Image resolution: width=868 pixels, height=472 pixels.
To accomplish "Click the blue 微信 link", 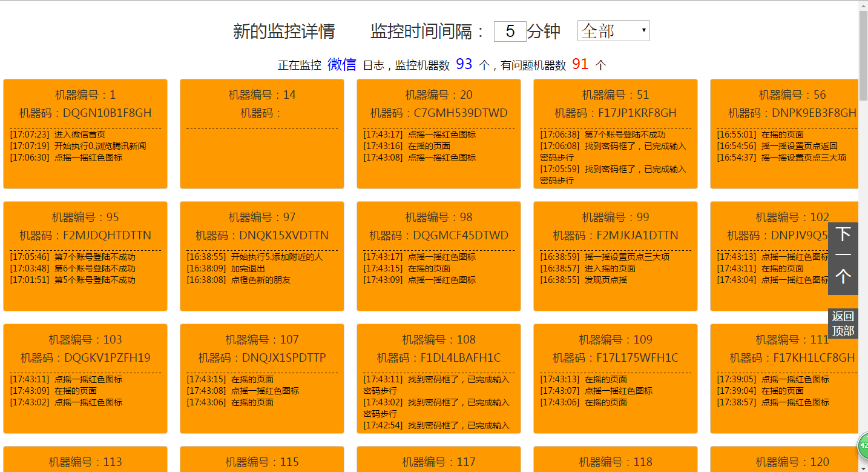I will click(x=342, y=65).
